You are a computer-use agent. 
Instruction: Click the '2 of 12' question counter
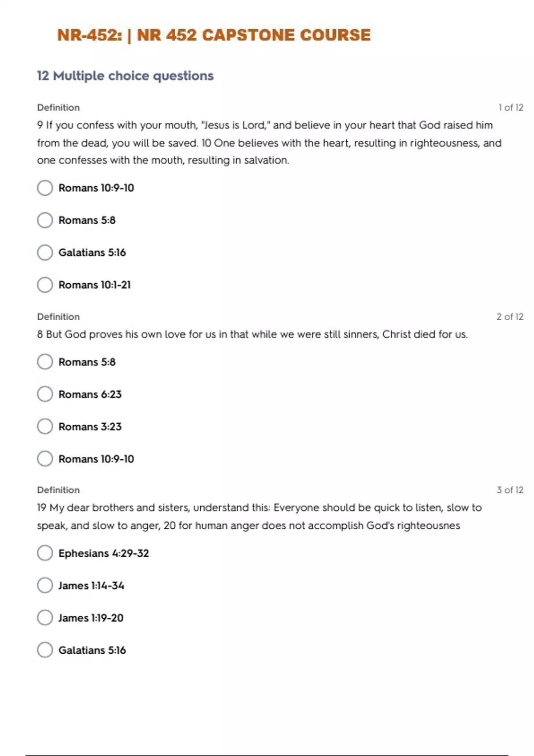(x=510, y=317)
